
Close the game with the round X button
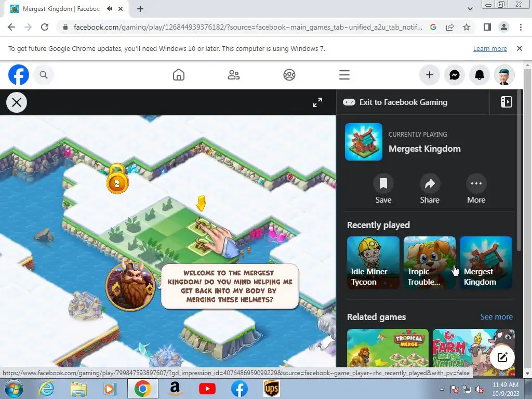point(17,102)
